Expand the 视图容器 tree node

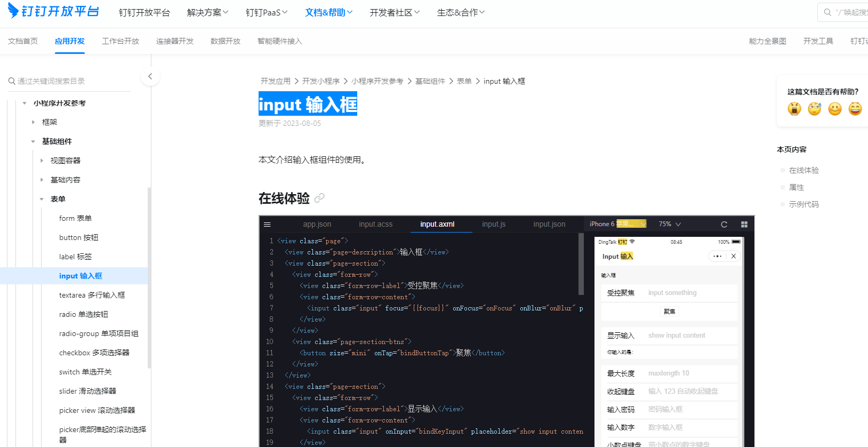click(x=42, y=161)
